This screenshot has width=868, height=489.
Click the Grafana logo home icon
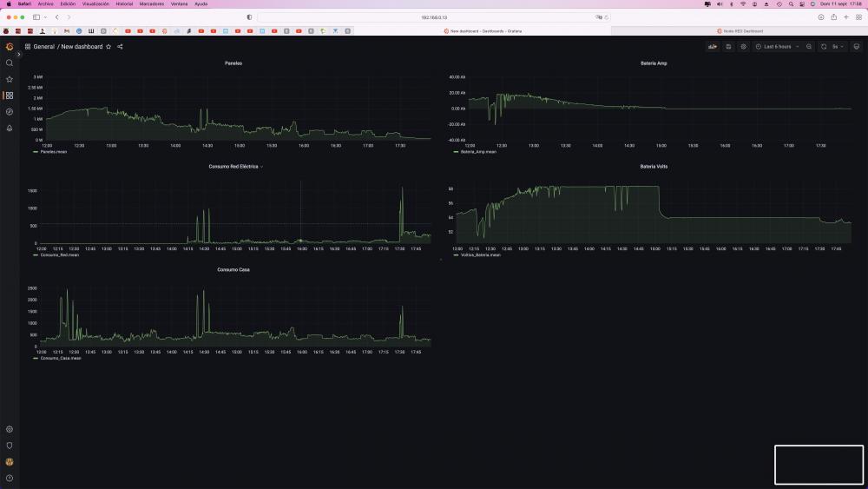[x=10, y=47]
